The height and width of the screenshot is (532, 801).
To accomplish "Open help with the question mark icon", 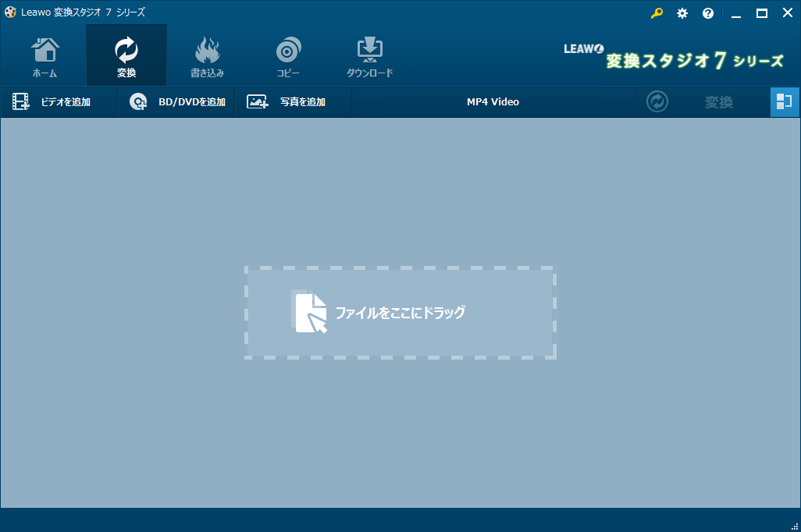I will [708, 13].
